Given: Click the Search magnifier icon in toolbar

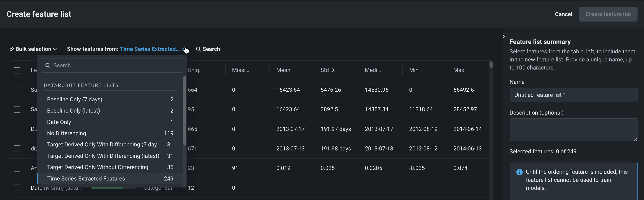Looking at the screenshot, I should click(x=198, y=49).
